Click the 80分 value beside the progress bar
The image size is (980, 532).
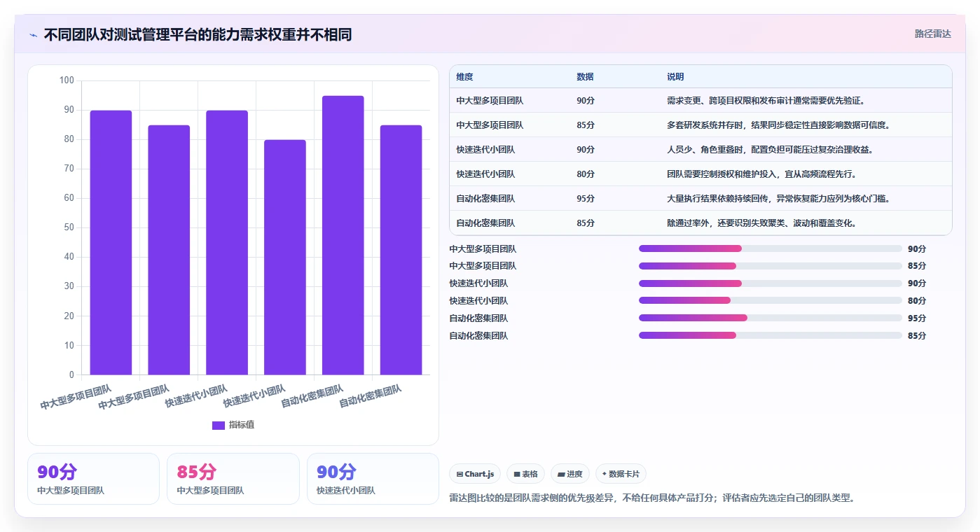coord(917,301)
